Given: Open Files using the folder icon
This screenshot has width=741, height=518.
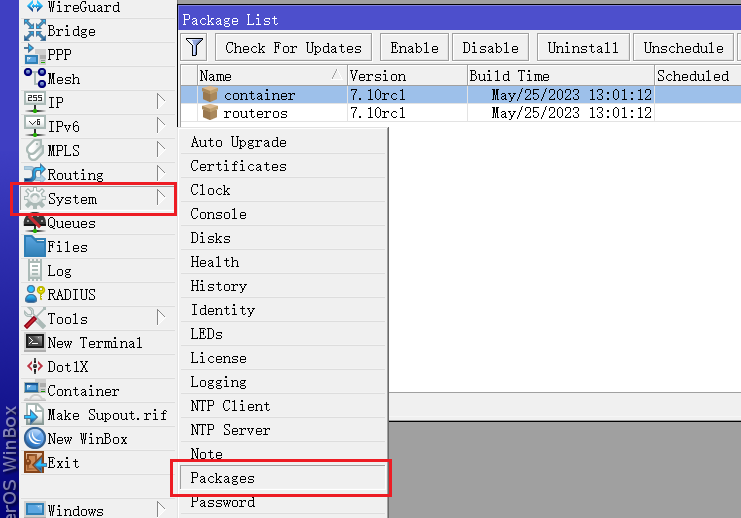Looking at the screenshot, I should click(34, 247).
